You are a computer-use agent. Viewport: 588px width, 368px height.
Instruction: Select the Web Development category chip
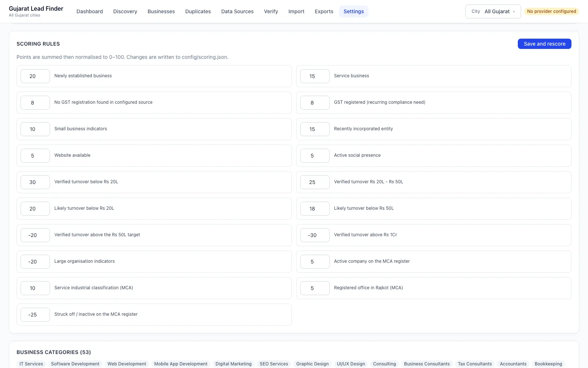[x=127, y=364]
